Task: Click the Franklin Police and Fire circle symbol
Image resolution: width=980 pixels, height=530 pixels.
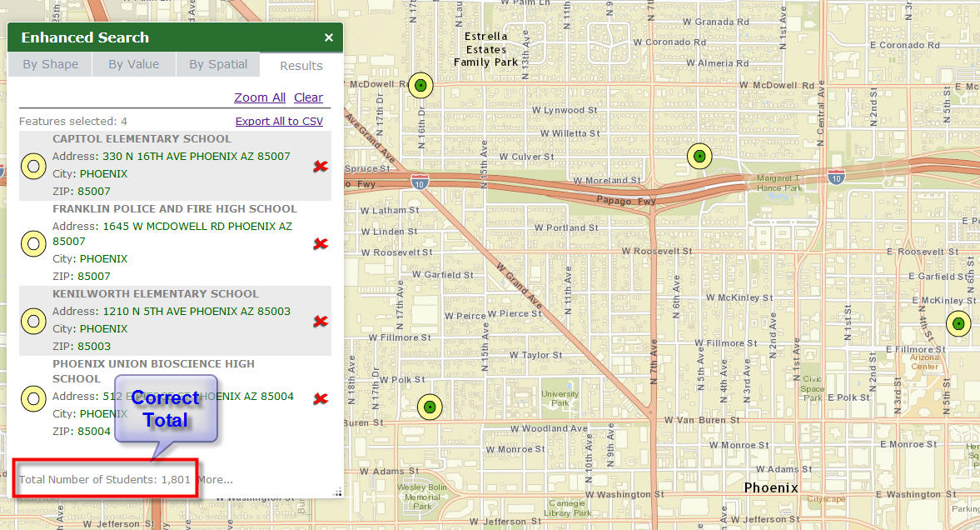Action: (x=34, y=243)
